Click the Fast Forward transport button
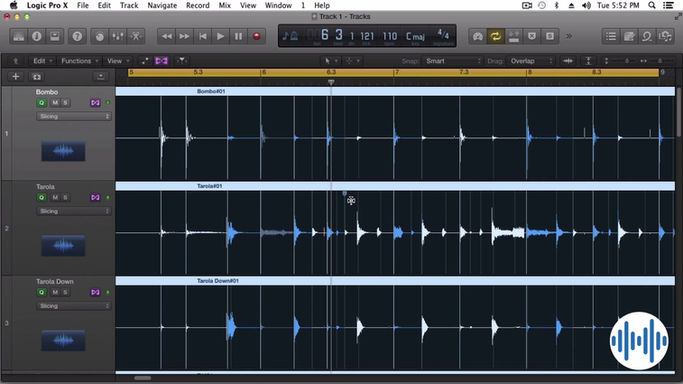 [184, 36]
